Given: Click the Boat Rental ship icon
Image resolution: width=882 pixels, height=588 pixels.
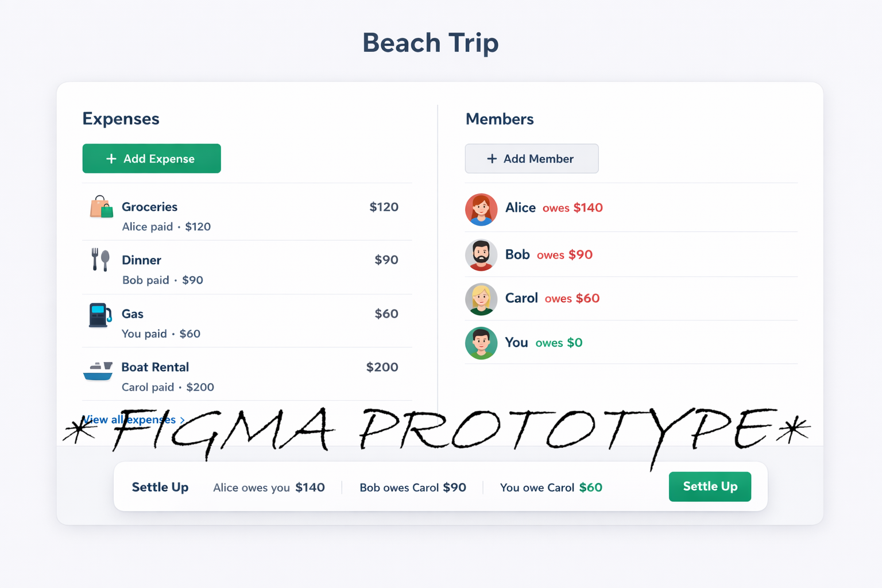Looking at the screenshot, I should 98,371.
